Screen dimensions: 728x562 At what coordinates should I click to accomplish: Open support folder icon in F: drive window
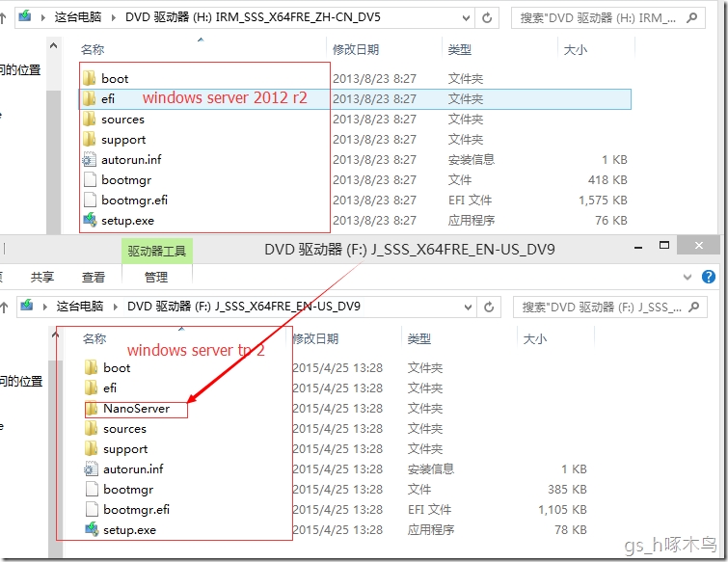tap(91, 449)
